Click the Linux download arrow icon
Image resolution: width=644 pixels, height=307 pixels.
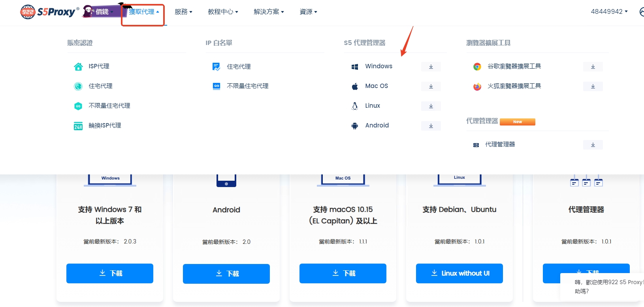click(x=431, y=106)
